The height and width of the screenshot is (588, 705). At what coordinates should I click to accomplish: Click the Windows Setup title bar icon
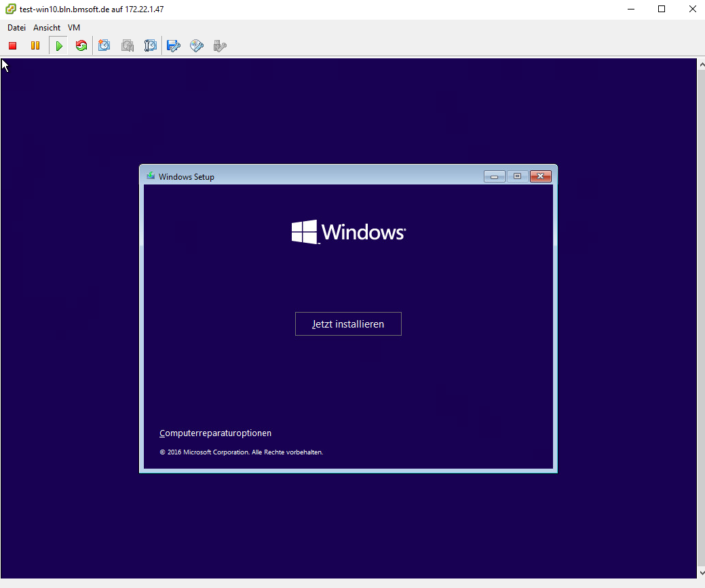151,176
